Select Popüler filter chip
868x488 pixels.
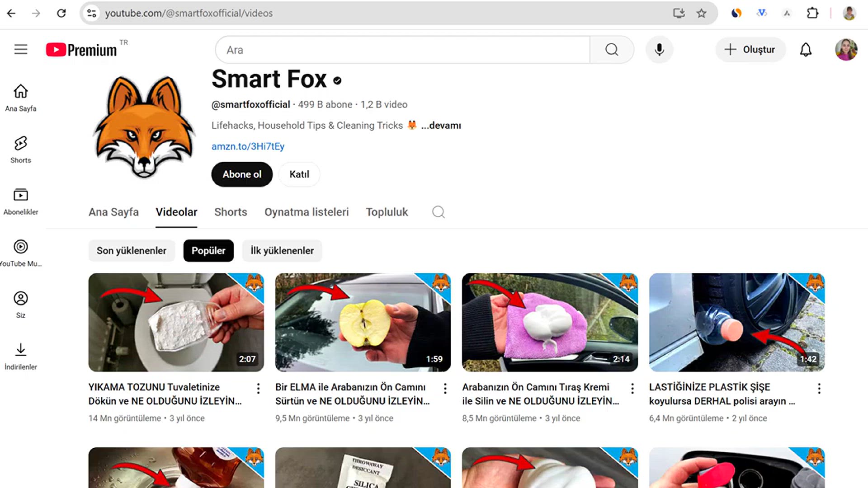click(x=208, y=251)
